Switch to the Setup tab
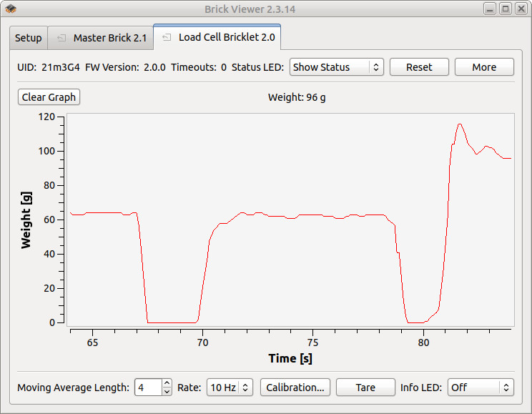This screenshot has height=414, width=532. click(29, 38)
